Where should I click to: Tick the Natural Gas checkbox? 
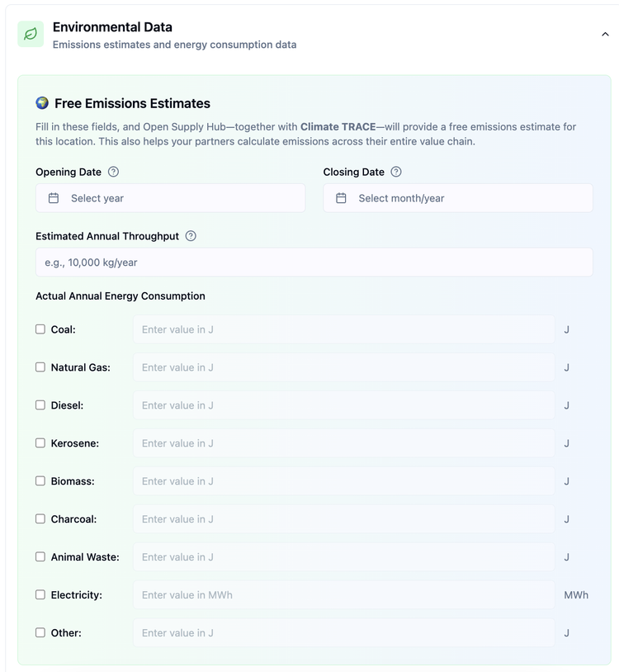40,367
